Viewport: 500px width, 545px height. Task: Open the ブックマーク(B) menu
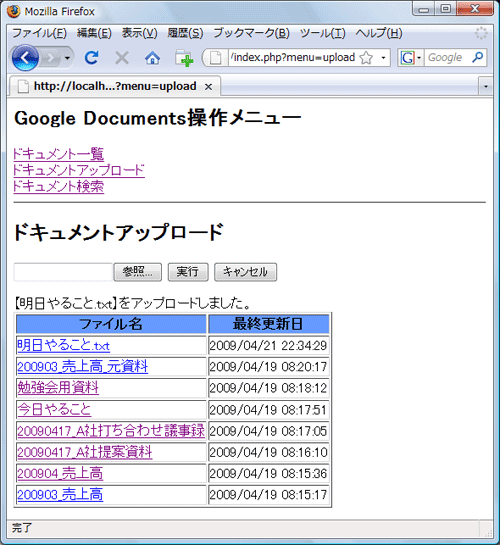point(251,33)
